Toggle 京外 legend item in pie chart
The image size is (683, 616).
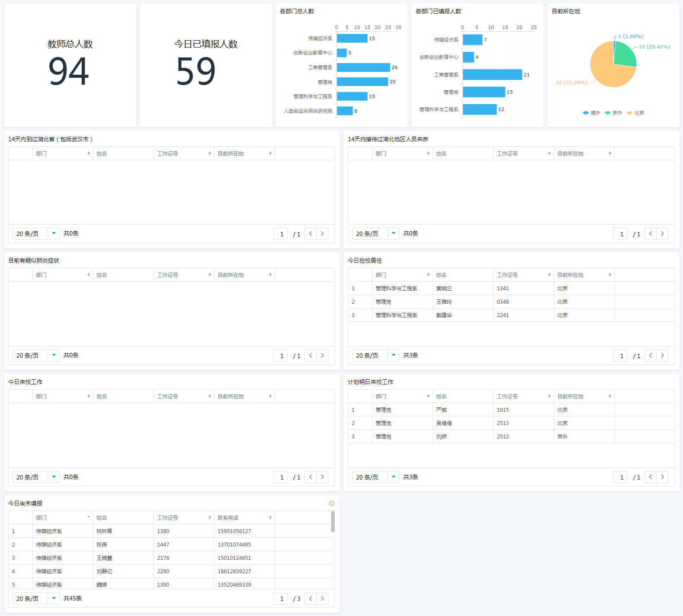coord(613,113)
